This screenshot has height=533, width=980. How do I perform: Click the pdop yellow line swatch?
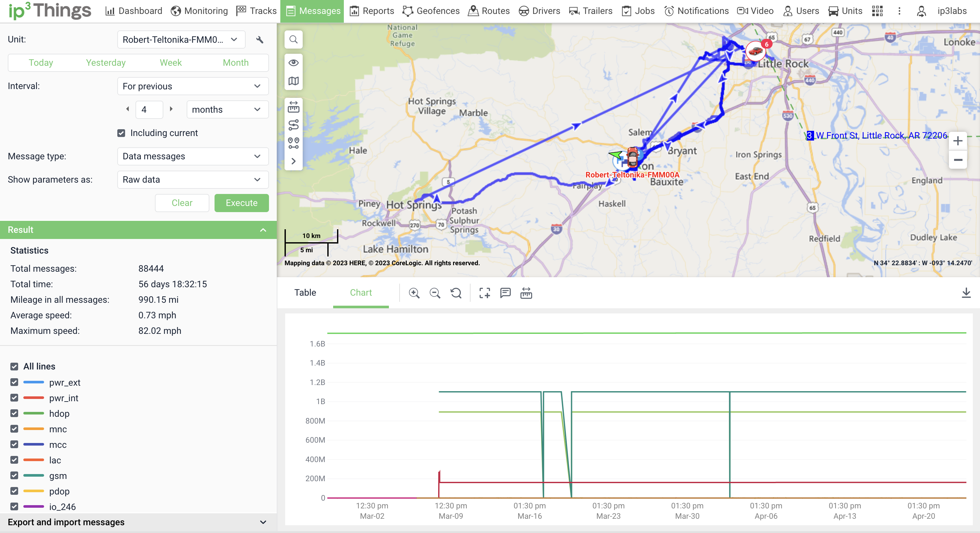(33, 491)
